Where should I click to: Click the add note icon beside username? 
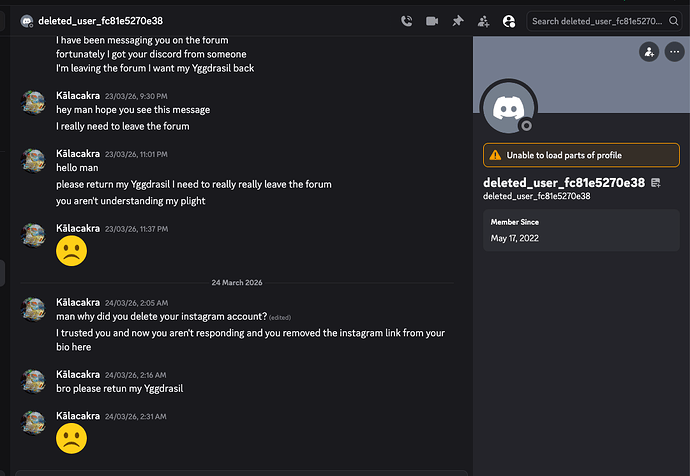point(656,183)
